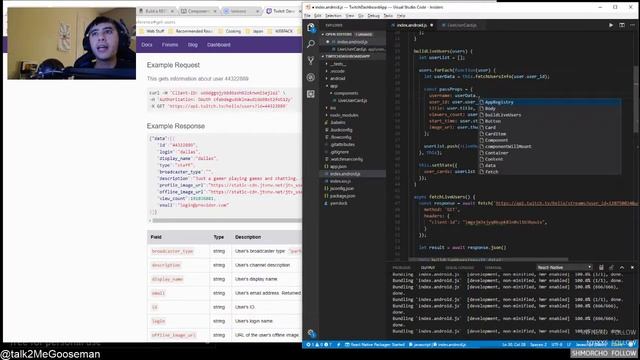Open the Help menu in VS Code

pos(401,16)
